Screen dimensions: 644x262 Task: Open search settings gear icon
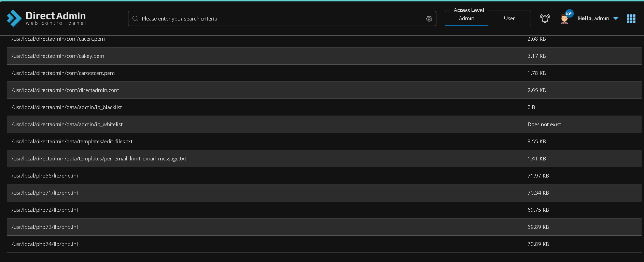point(429,19)
